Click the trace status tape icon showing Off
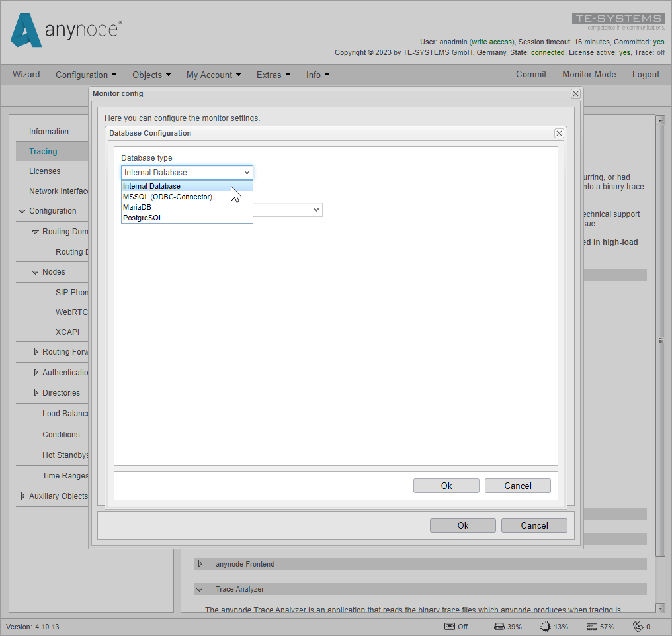Screen dimensions: 672x636 tap(448, 626)
